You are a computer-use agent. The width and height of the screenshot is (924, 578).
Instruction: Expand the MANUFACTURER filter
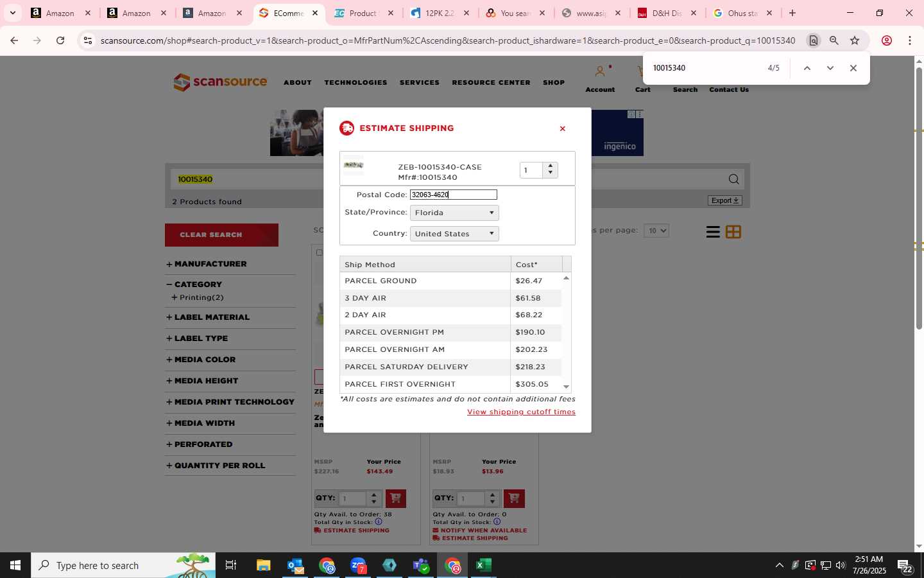[x=206, y=264]
